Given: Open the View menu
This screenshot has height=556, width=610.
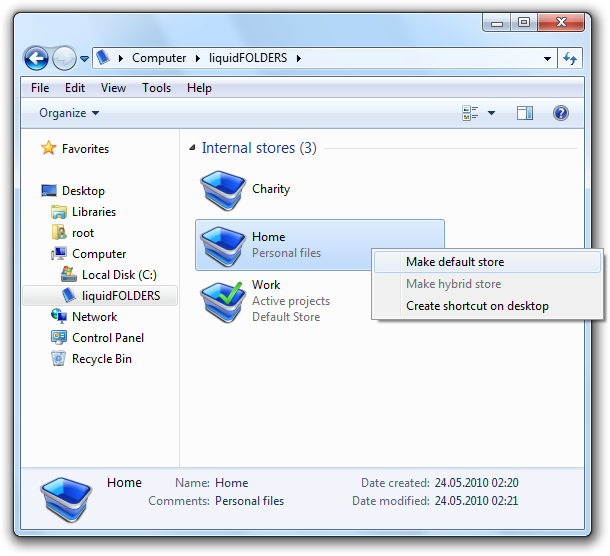Looking at the screenshot, I should point(113,88).
